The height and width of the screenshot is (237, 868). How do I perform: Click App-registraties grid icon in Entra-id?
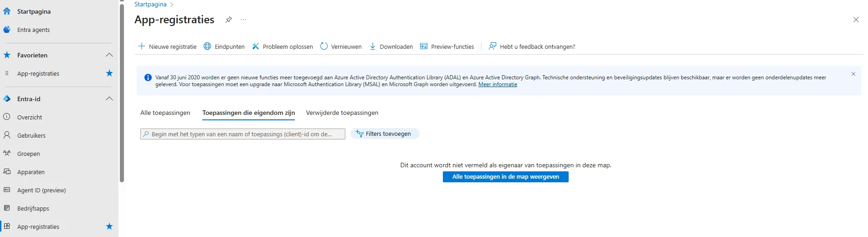(x=7, y=226)
